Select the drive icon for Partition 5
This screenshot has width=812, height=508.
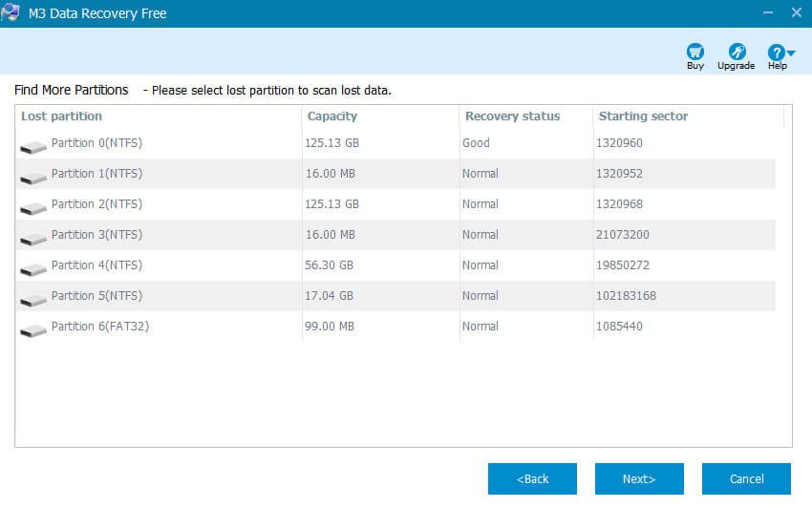(x=33, y=301)
